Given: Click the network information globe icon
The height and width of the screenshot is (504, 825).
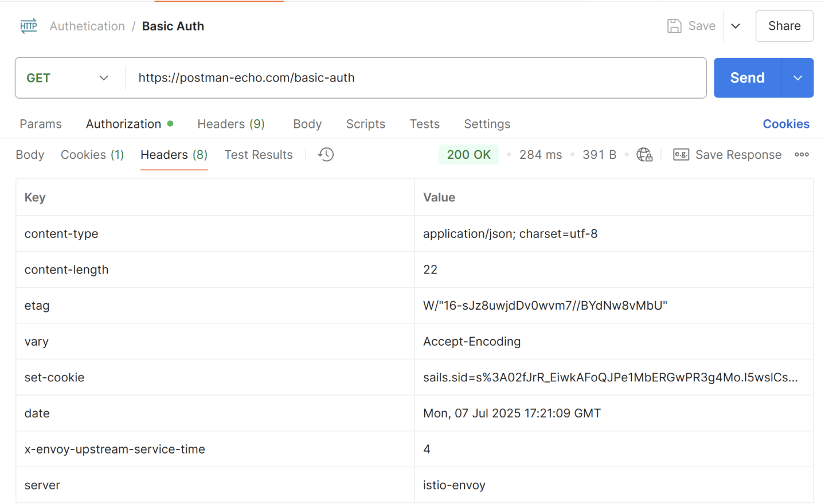Looking at the screenshot, I should [x=644, y=154].
